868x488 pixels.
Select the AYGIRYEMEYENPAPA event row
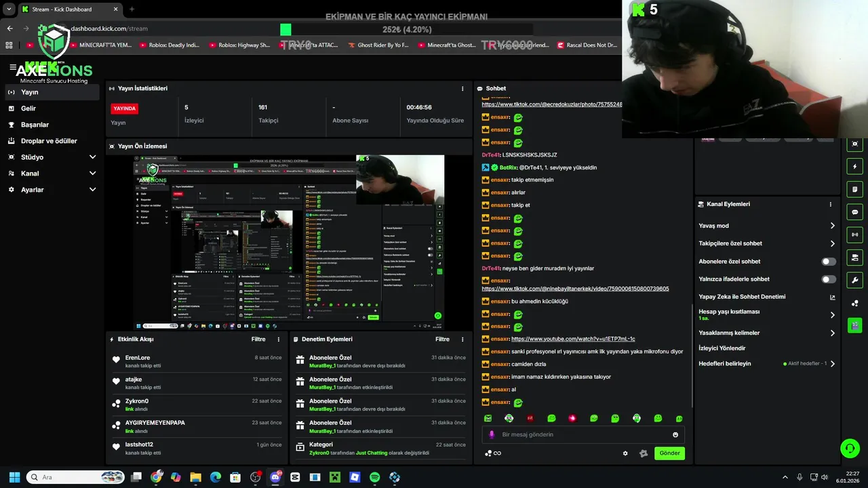(197, 427)
